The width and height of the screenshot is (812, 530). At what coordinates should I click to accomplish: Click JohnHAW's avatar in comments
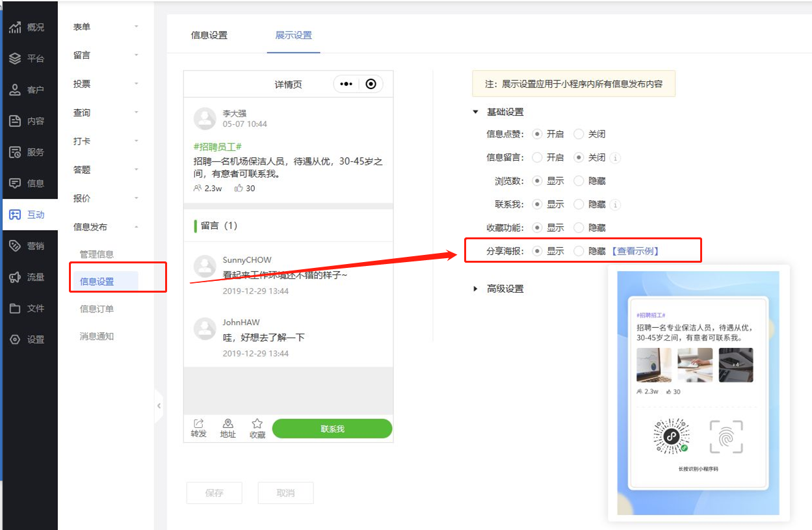coord(205,328)
